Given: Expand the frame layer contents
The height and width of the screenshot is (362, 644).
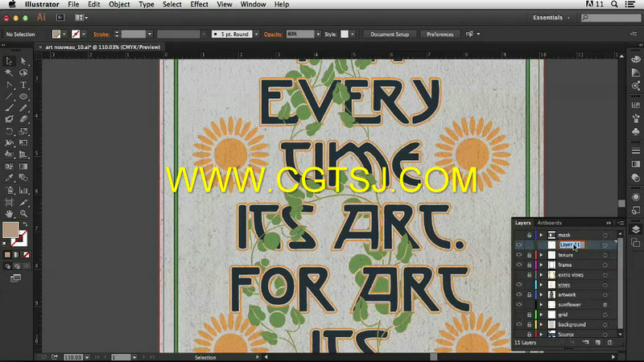Looking at the screenshot, I should [541, 265].
